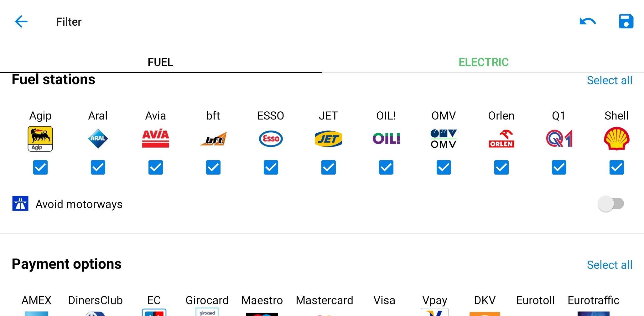Uncheck the OMV checkbox

444,167
